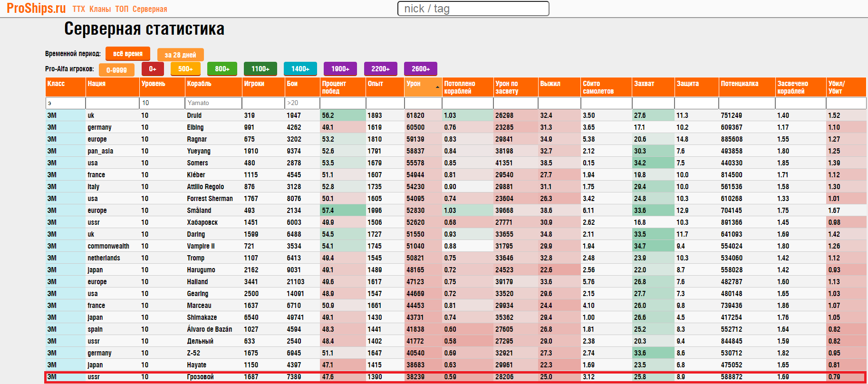Open the TTX navigation link
Screen dimensions: 868x384
pos(79,9)
